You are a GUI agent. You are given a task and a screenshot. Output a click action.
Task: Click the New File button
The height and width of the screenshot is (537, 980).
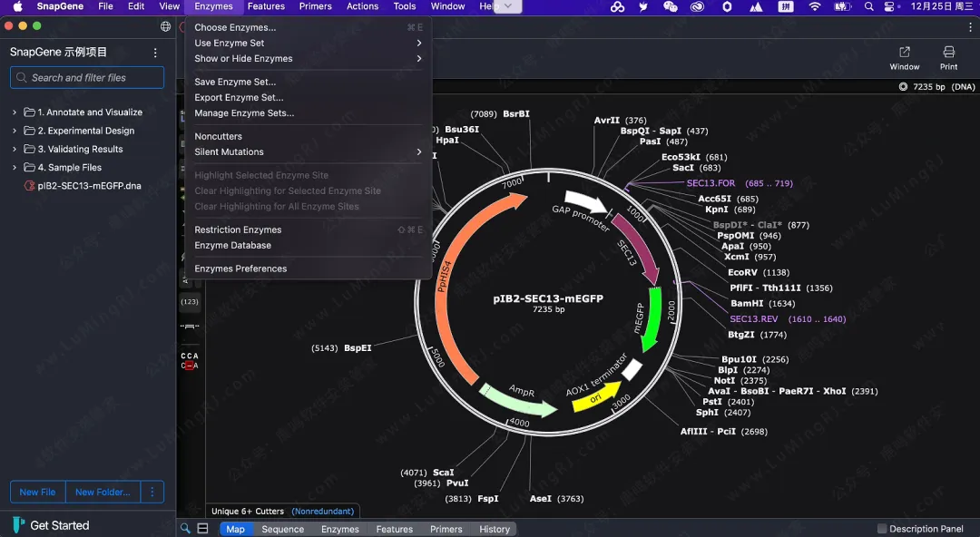(37, 492)
